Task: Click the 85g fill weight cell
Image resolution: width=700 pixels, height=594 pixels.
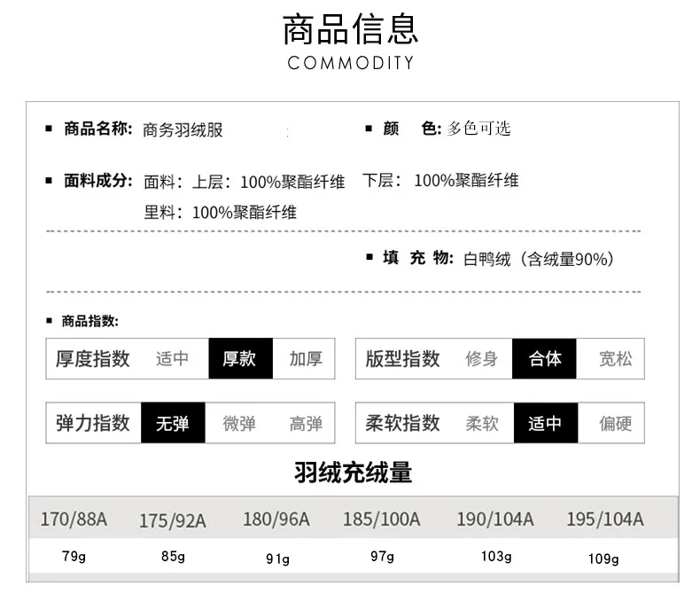Action: point(173,557)
